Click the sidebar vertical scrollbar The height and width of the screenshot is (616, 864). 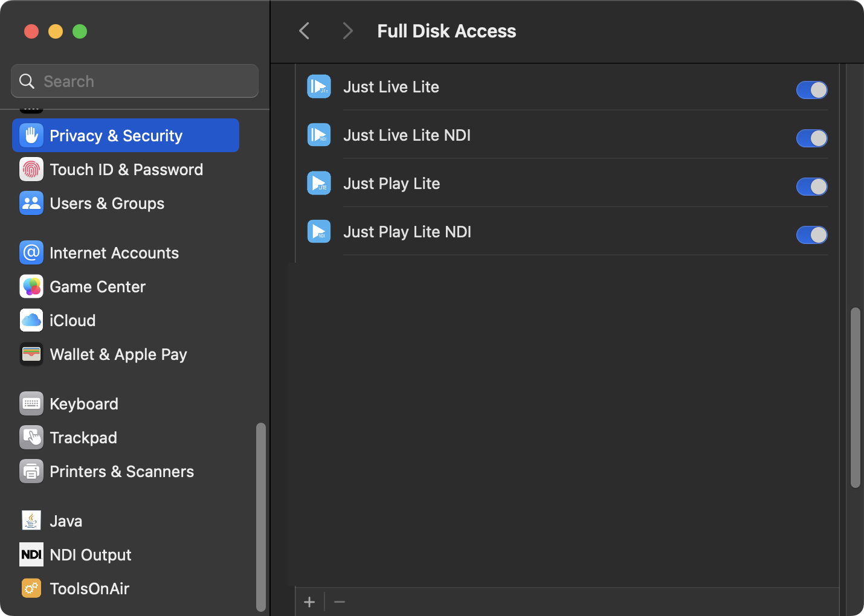tap(261, 517)
